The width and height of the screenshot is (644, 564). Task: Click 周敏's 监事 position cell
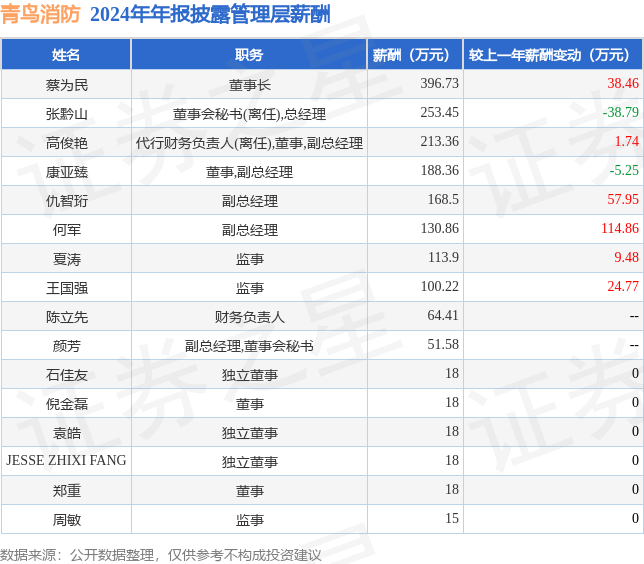[x=250, y=520]
